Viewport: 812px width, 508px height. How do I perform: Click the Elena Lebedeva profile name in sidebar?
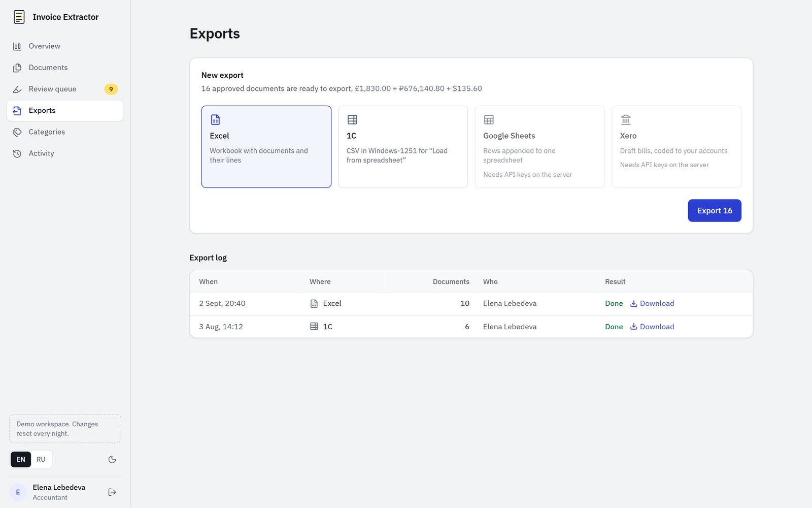[59, 488]
